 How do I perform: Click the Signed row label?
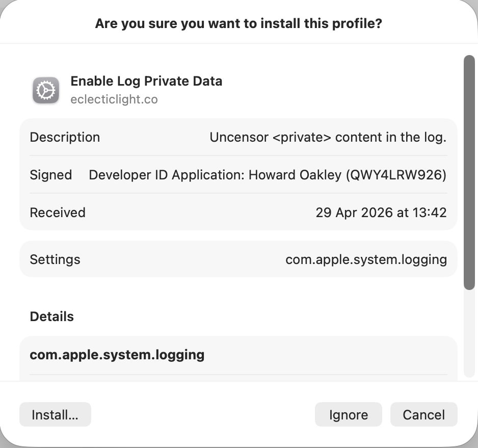pyautogui.click(x=51, y=175)
